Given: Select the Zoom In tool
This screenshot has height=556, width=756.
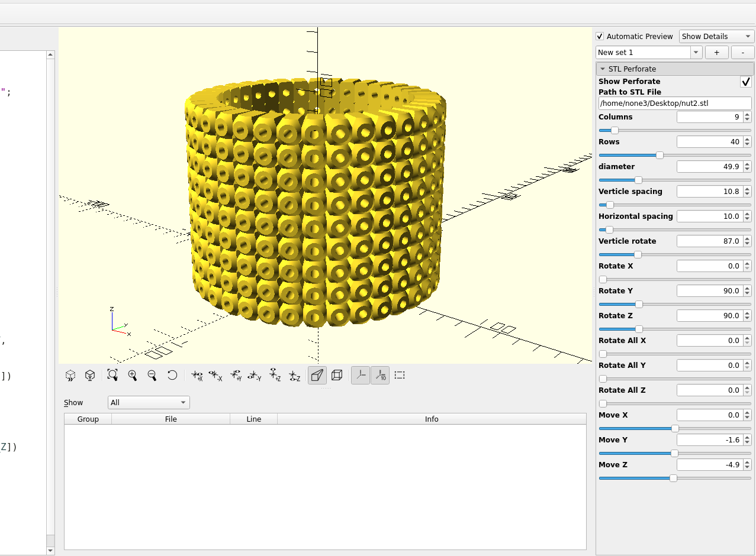Looking at the screenshot, I should (x=133, y=375).
